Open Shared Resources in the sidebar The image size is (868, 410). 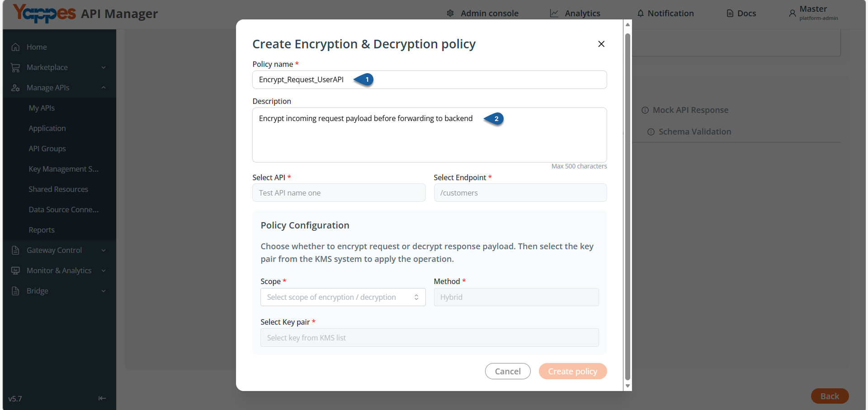coord(58,189)
